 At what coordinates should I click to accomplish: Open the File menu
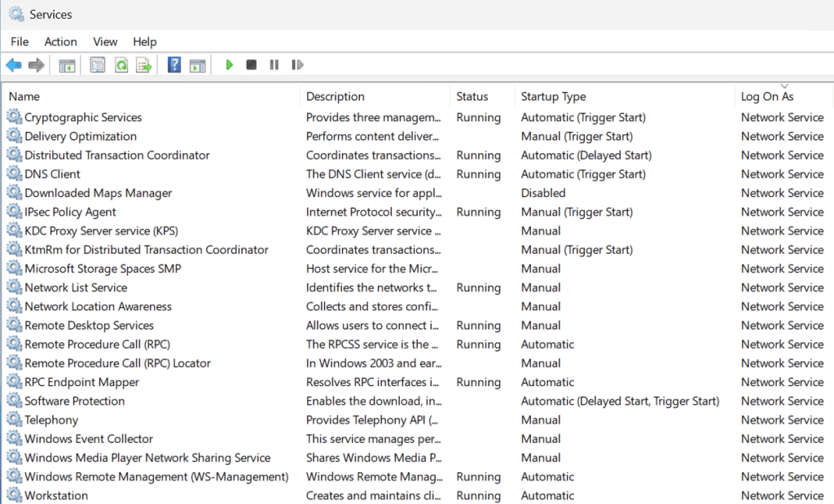20,42
